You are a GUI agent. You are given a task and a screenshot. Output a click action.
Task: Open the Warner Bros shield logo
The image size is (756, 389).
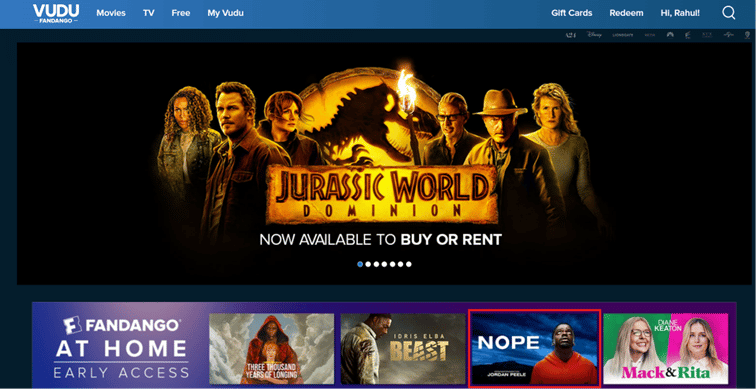click(748, 35)
